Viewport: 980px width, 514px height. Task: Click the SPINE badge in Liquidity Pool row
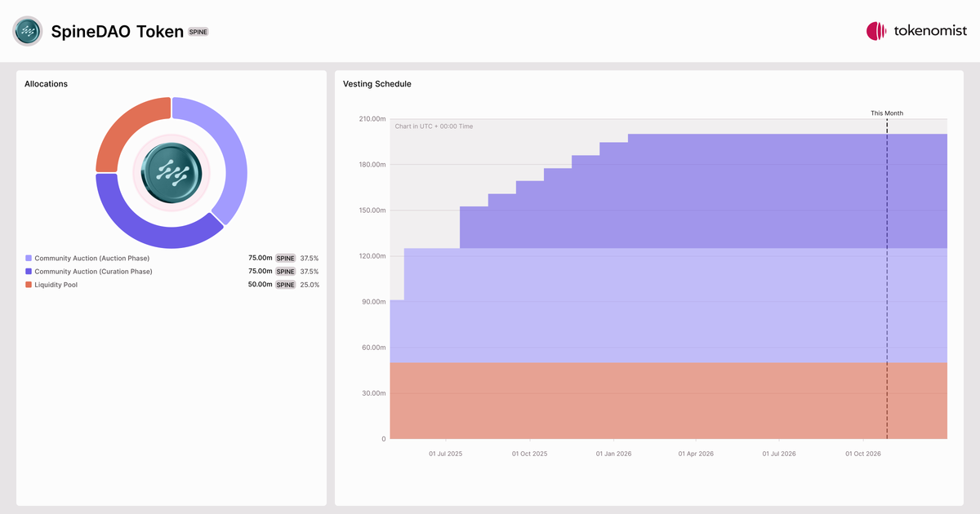(285, 285)
